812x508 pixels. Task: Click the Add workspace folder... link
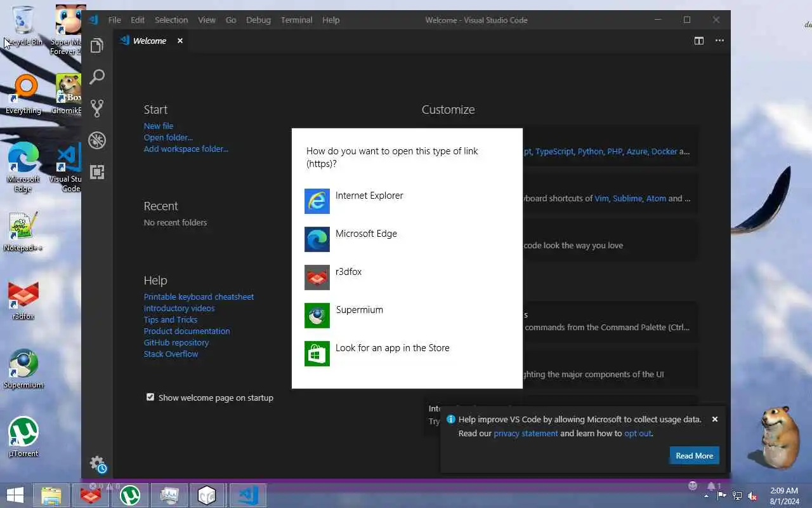click(186, 149)
